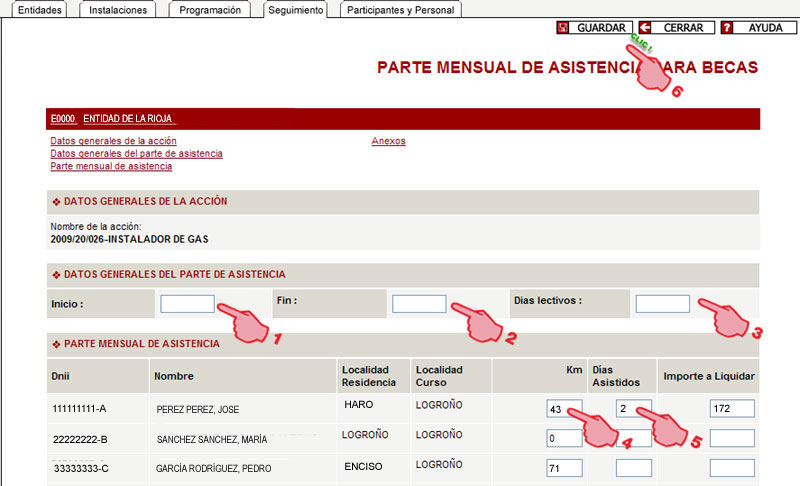Click the DATOS GENERALES DE LA ACCIÓN heading

point(145,201)
